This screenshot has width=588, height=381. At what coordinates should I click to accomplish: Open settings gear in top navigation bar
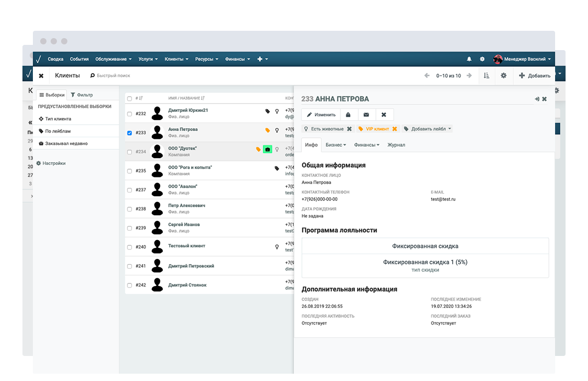(482, 59)
